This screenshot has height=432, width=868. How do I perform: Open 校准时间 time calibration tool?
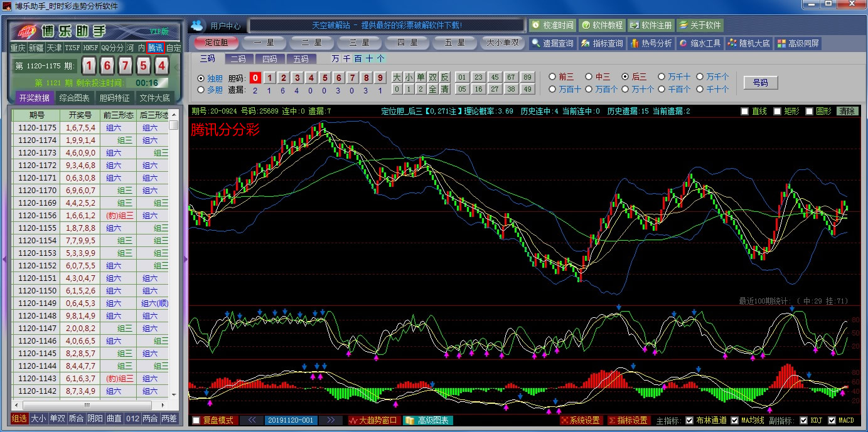tap(552, 26)
